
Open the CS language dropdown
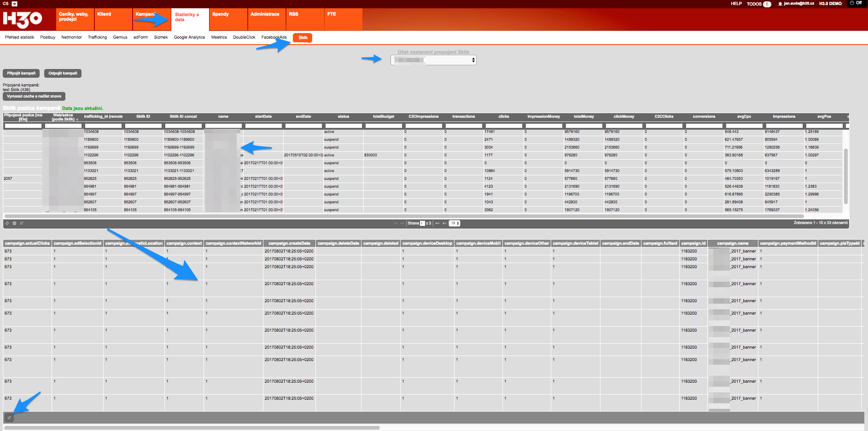point(14,4)
